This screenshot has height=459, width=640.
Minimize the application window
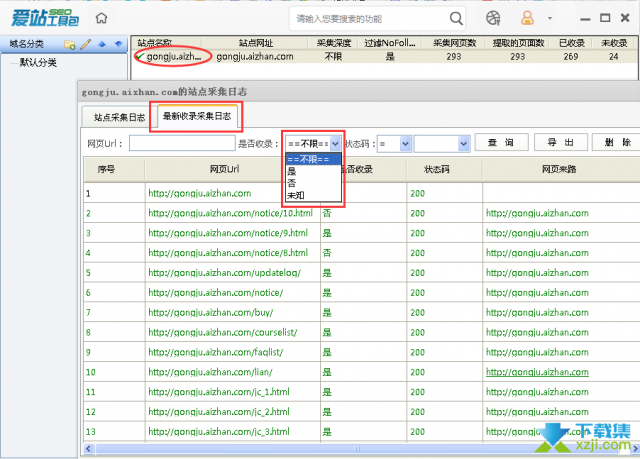(585, 19)
